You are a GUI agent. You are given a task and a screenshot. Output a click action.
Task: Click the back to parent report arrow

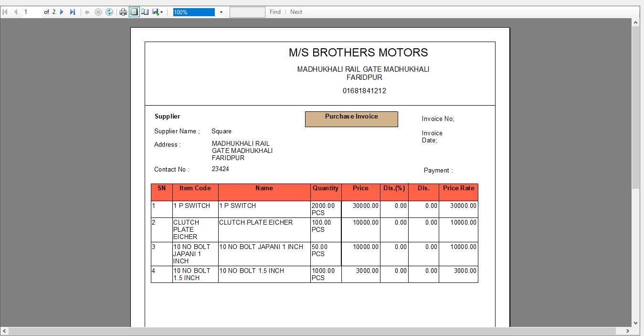pos(87,12)
